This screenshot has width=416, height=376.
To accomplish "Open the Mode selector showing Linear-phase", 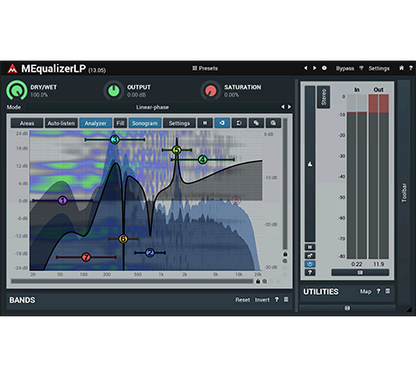I will click(x=152, y=107).
